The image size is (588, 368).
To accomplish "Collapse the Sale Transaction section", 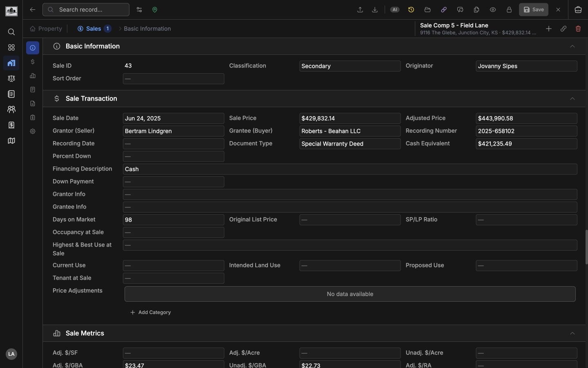I will pyautogui.click(x=572, y=99).
